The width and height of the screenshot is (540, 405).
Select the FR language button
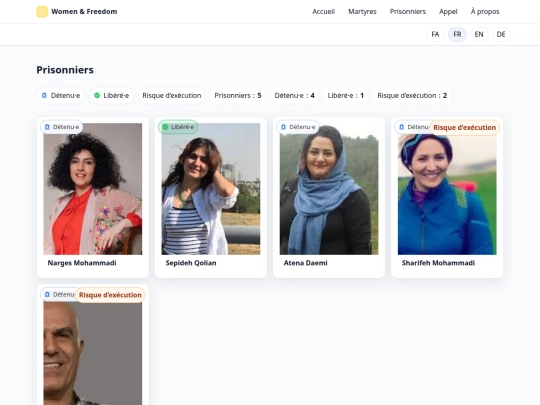pyautogui.click(x=457, y=34)
